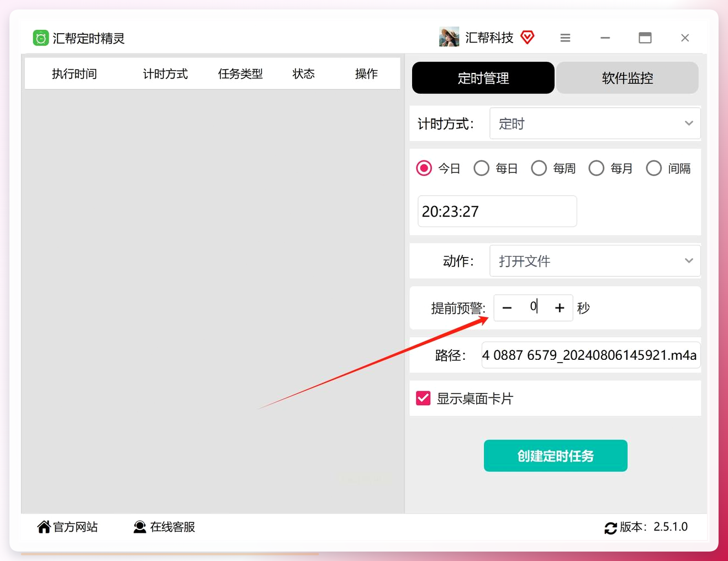Open the 动作 dropdown showing 打开文件
The image size is (728, 561).
[x=595, y=261]
